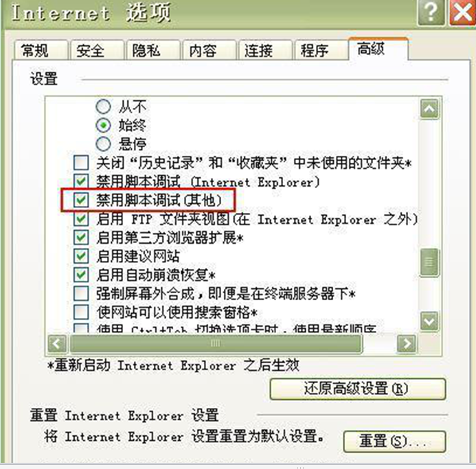Click the scroll down arrow in settings list
Image resolution: width=476 pixels, height=469 pixels.
coord(429,321)
